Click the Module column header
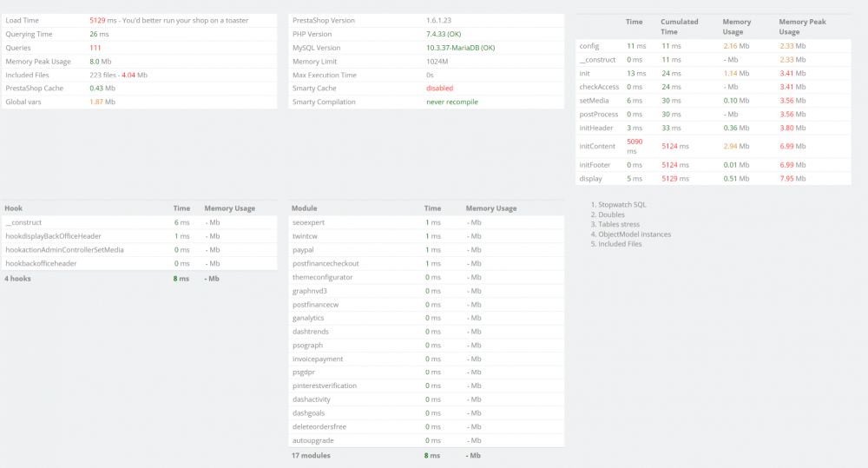 304,208
